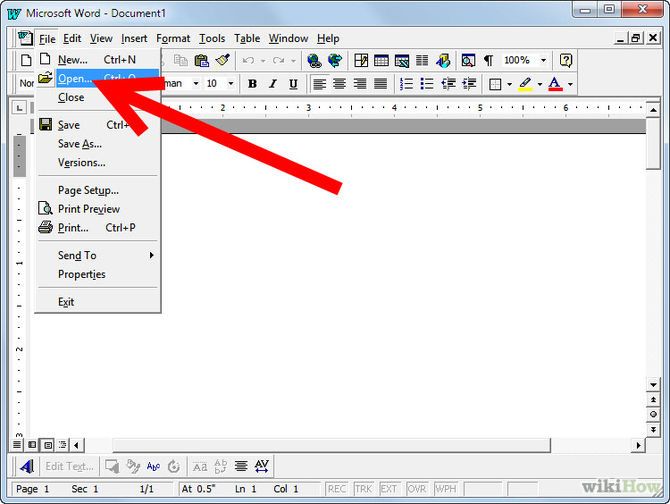Viewport: 670px width, 504px height.
Task: Click the Office Assistant help icon
Action: pos(566,60)
